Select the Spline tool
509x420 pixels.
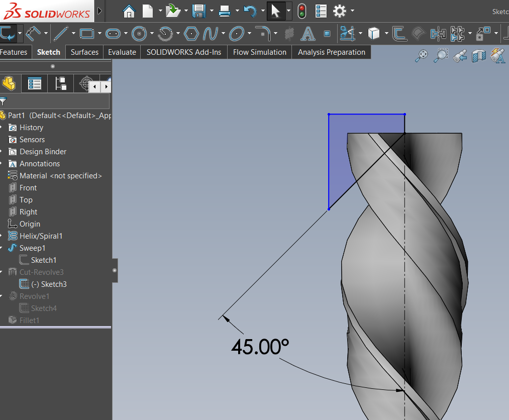[211, 34]
